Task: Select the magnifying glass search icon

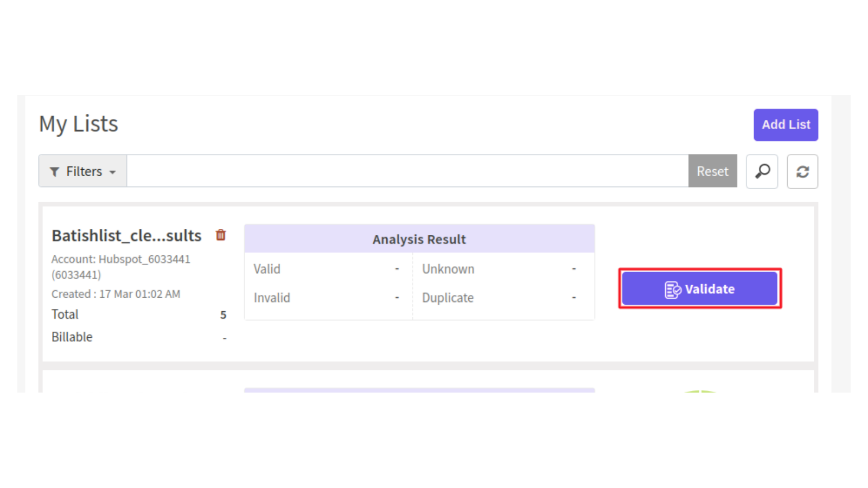Action: click(762, 171)
